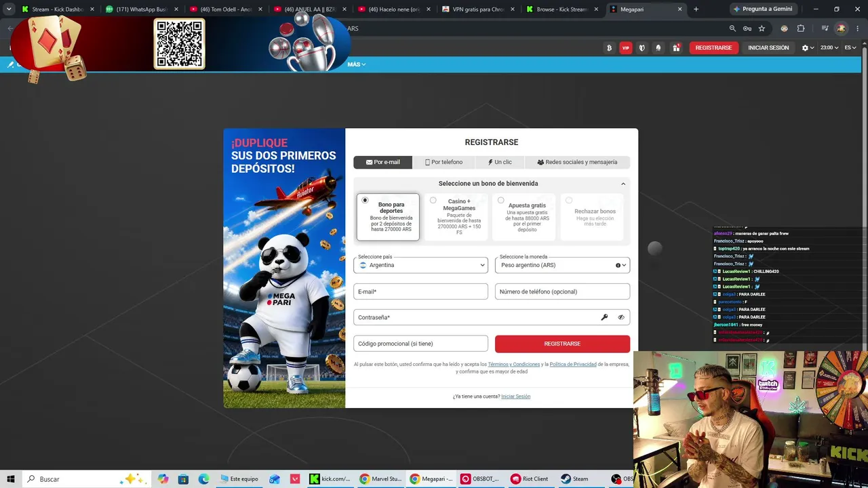Select the Casino + MegaGames bonus option
Viewport: 868px width, 488px height.
(433, 201)
